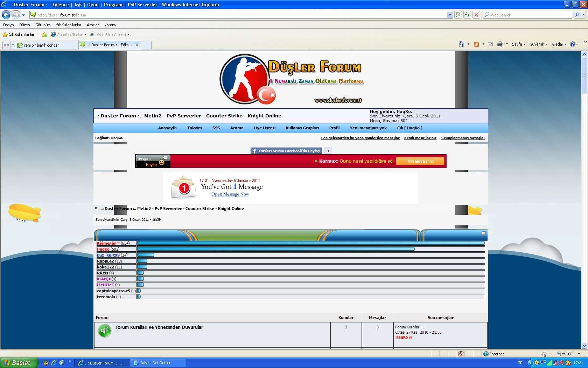Go back with the browser Back arrow
The width and height of the screenshot is (588, 368).
tap(6, 15)
